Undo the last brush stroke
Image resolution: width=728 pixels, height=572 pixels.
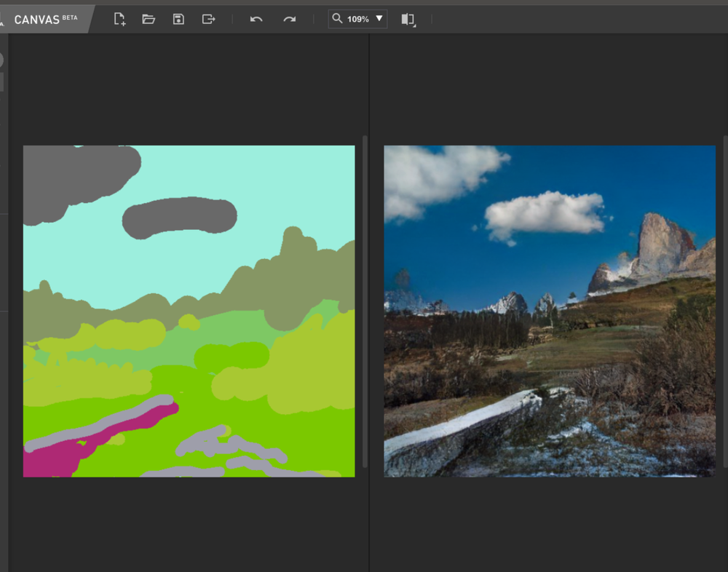[256, 19]
